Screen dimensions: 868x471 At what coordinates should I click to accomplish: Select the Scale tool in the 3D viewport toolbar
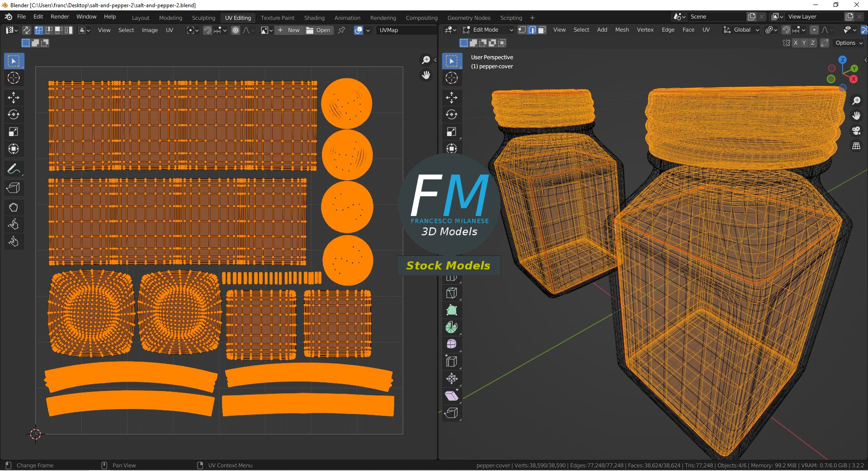452,132
